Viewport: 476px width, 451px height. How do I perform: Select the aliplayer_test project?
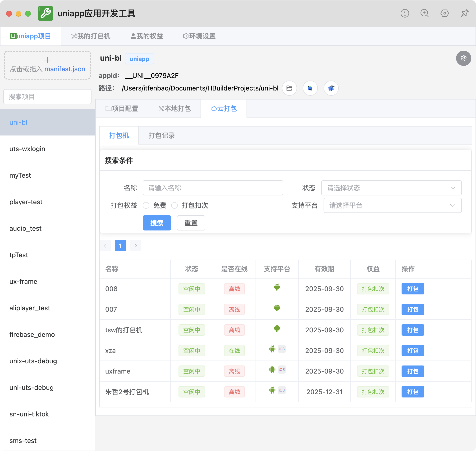[47, 308]
